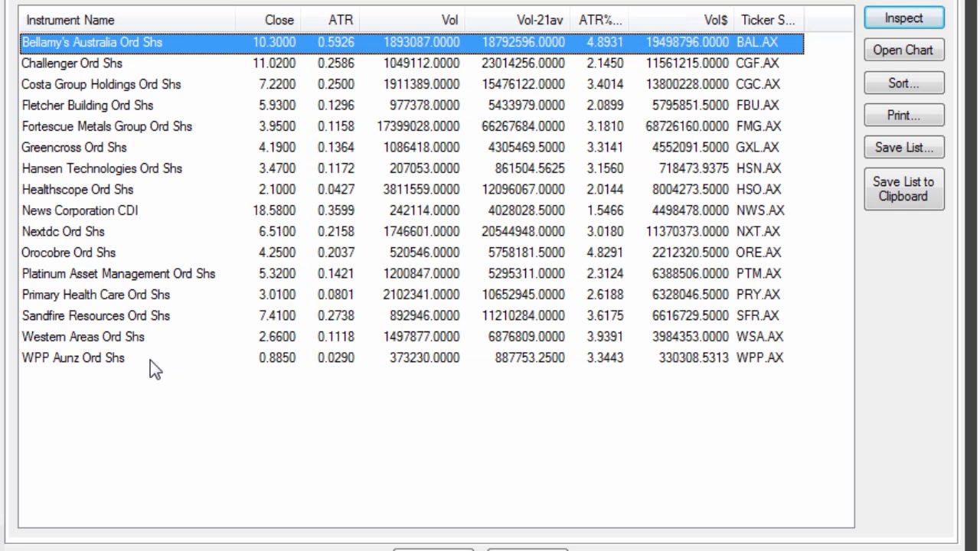
Task: Click Vol value 17399028.0000
Action: [x=418, y=126]
